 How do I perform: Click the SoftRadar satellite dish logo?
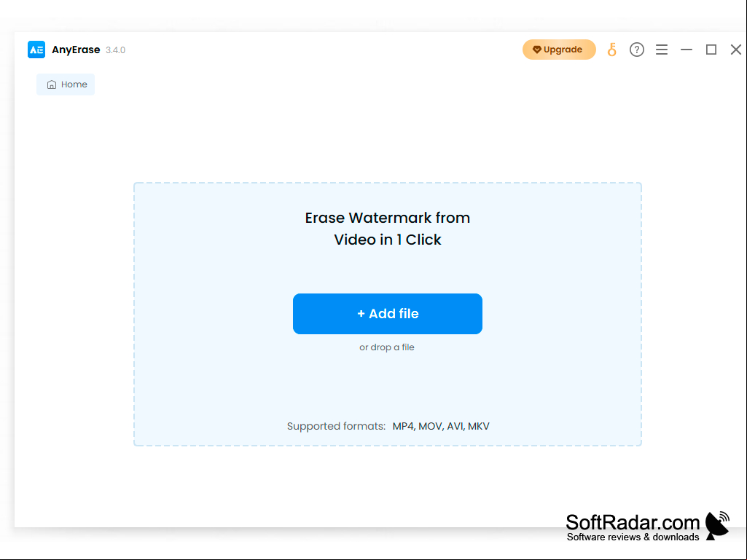(717, 526)
